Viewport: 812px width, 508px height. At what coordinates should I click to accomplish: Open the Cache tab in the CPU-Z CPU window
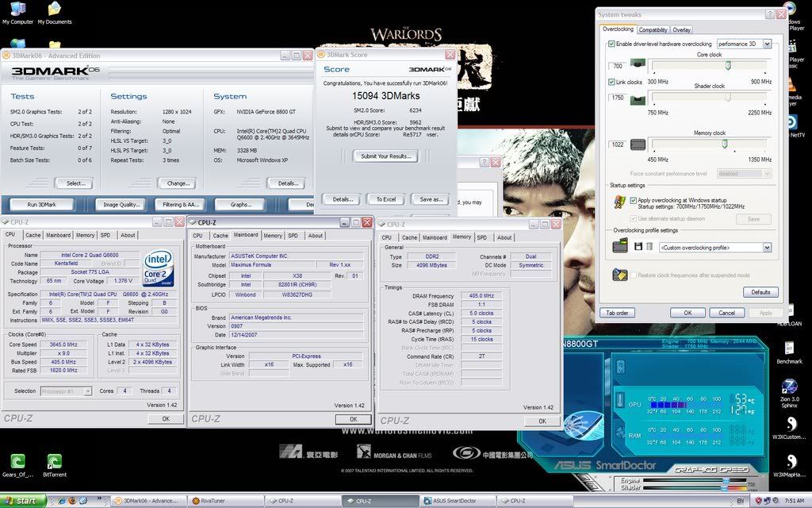pos(33,235)
